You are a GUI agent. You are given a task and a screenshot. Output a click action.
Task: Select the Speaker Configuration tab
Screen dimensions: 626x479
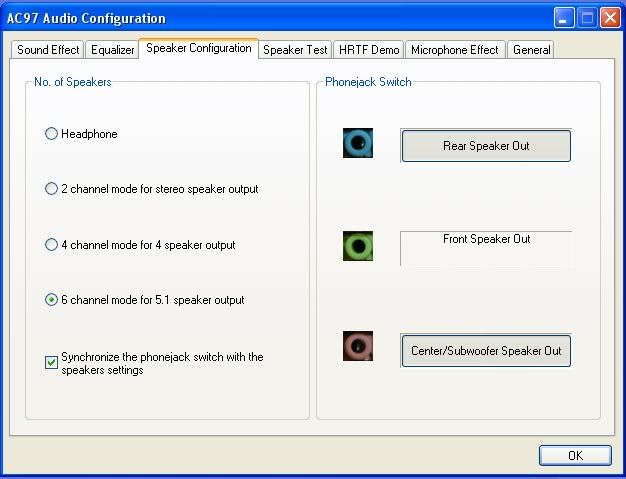[198, 48]
